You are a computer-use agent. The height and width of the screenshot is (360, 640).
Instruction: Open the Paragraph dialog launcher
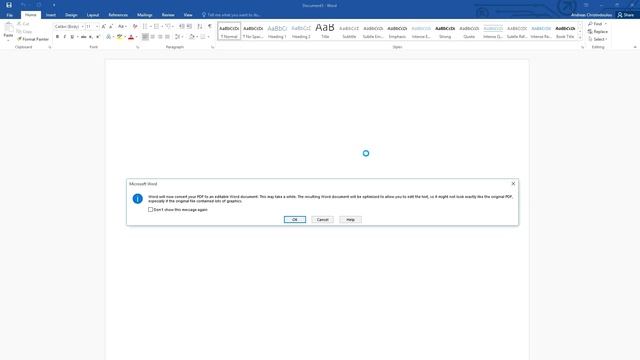[212, 47]
